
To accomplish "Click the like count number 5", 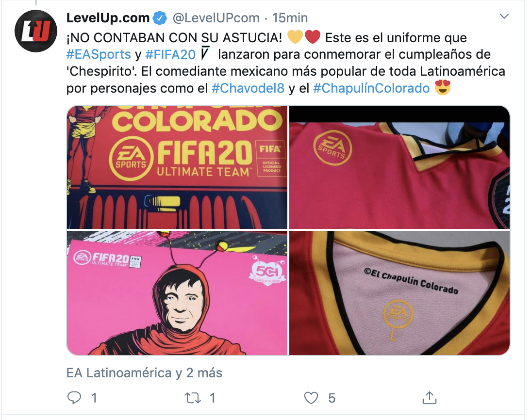I will 332,398.
